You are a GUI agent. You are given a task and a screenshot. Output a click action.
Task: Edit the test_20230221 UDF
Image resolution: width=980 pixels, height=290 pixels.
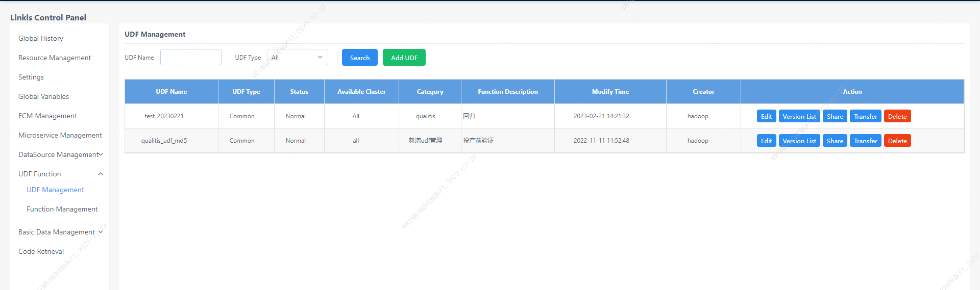tap(766, 116)
